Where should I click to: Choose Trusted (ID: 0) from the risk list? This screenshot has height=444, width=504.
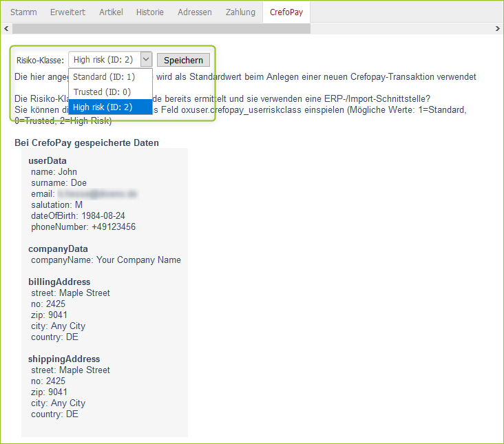pyautogui.click(x=110, y=92)
